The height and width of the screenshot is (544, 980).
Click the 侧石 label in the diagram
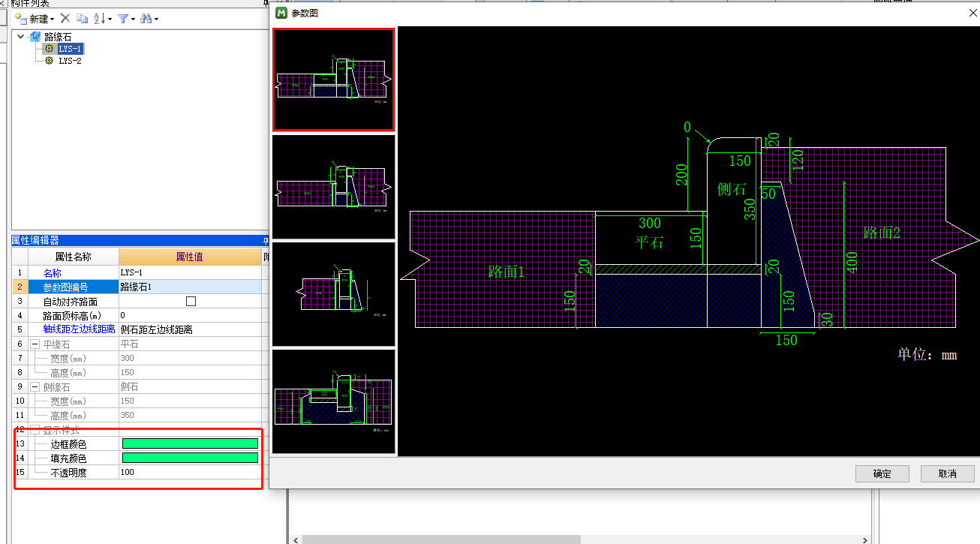click(732, 188)
